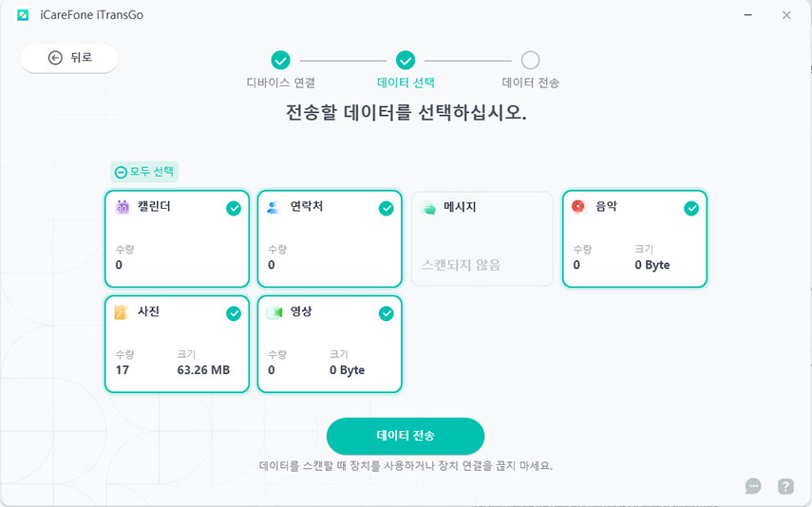
Task: Uncheck the contacts (연락처) checkbox
Action: pos(386,209)
